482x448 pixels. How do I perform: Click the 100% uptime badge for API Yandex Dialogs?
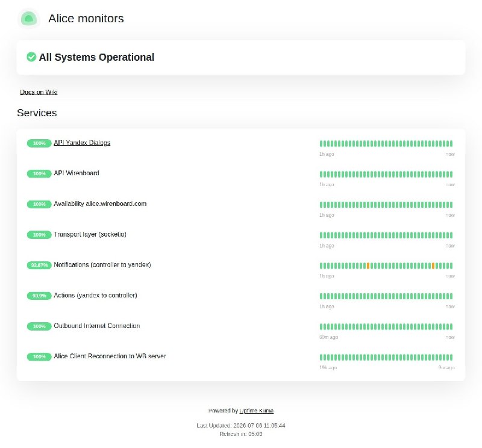click(39, 143)
